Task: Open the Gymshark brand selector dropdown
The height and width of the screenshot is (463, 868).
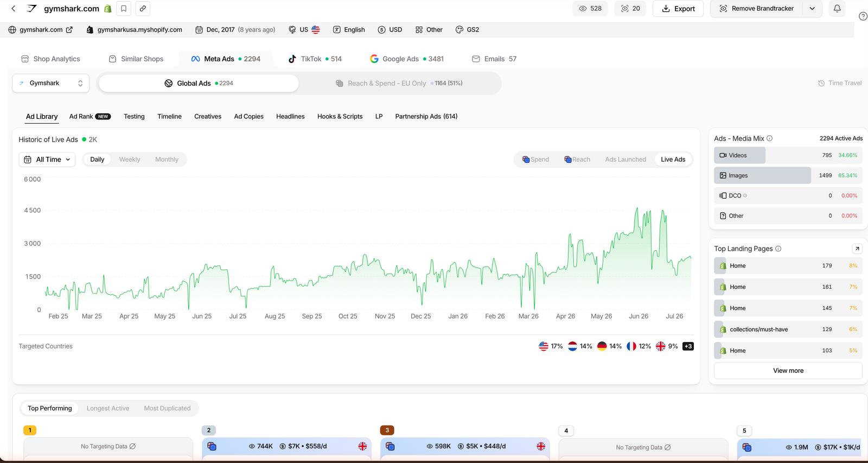Action: (51, 83)
